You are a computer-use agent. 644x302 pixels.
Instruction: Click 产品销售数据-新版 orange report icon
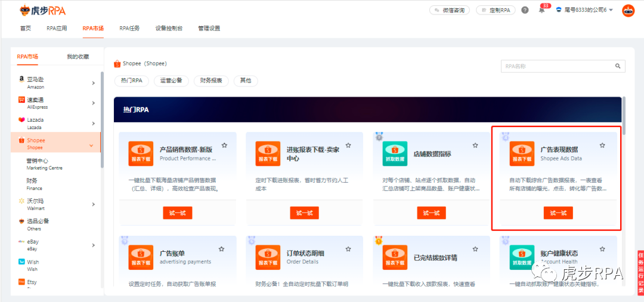point(141,153)
